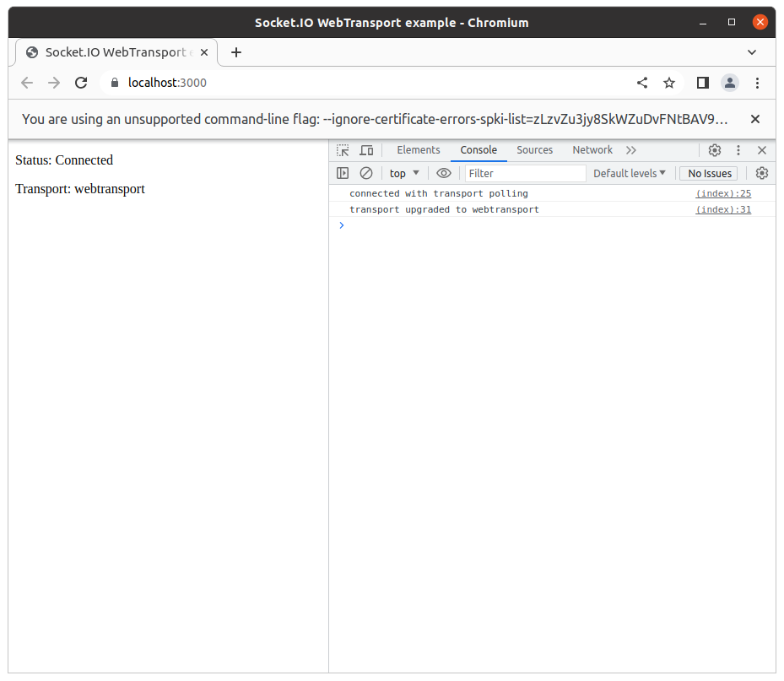Dismiss the unsupported flag warning bar

coord(754,119)
